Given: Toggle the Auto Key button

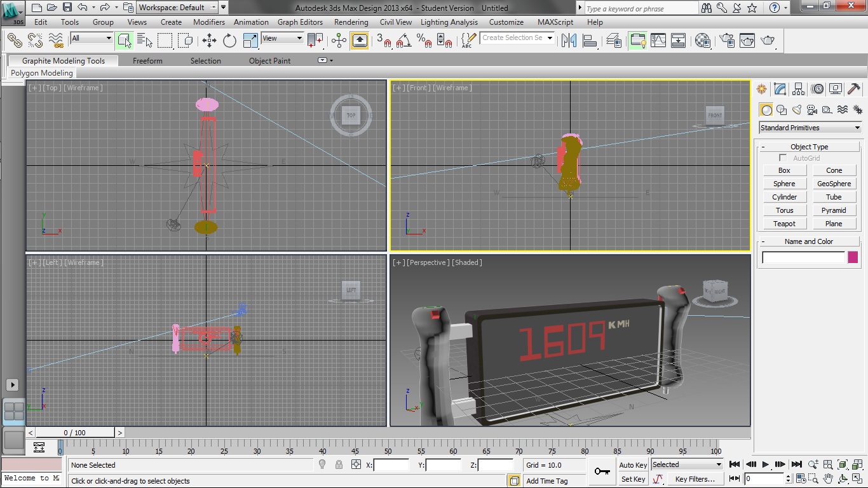Looking at the screenshot, I should (633, 465).
